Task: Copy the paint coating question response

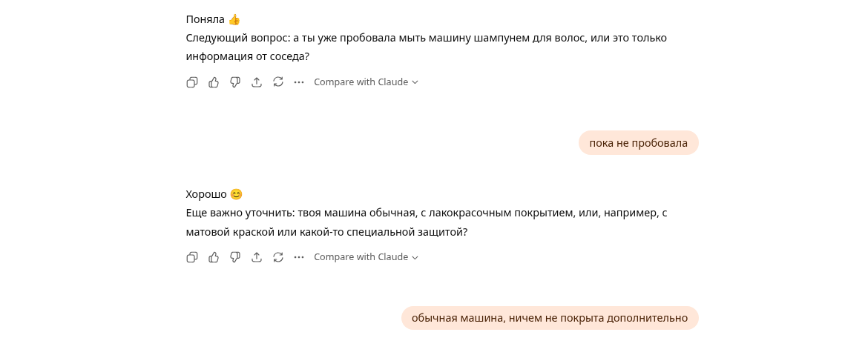Action: point(192,257)
